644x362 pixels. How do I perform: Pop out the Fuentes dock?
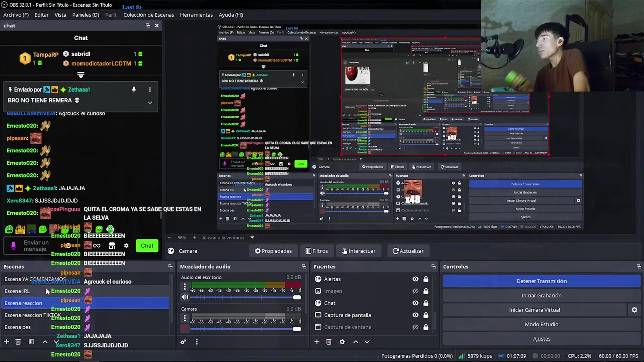(433, 266)
